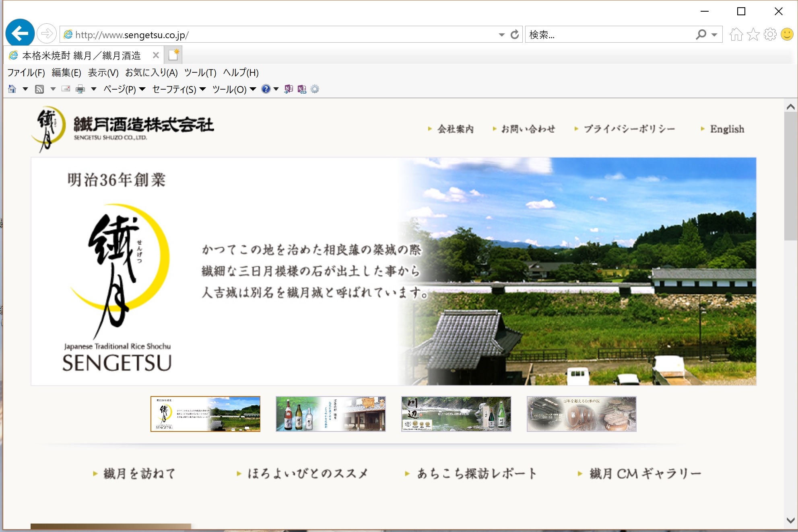Select the 川辺 river slide thumbnail
The height and width of the screenshot is (532, 798).
click(x=456, y=414)
